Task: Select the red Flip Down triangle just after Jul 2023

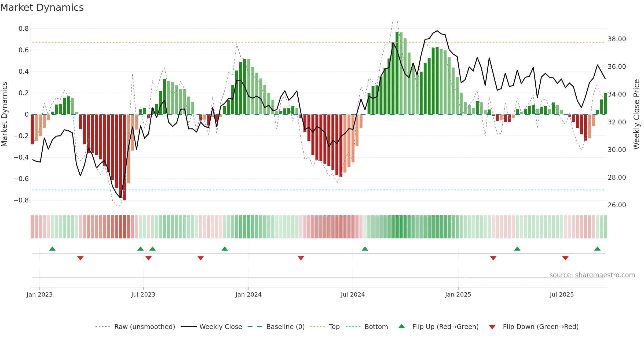Action: click(148, 258)
